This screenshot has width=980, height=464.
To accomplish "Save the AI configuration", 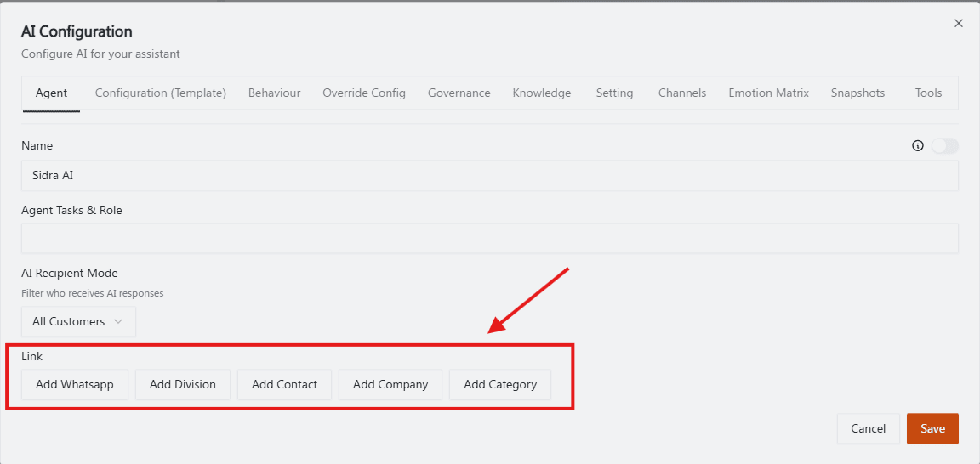I will (x=932, y=428).
